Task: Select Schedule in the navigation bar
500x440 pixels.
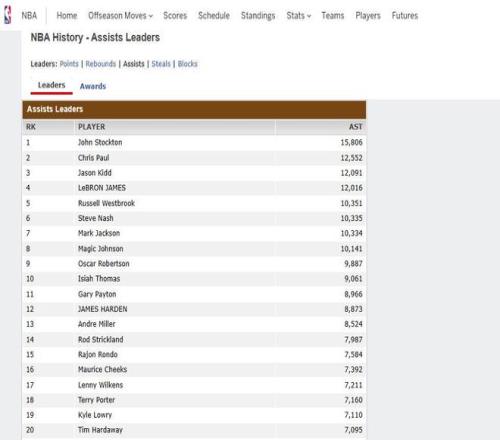Action: (x=214, y=16)
